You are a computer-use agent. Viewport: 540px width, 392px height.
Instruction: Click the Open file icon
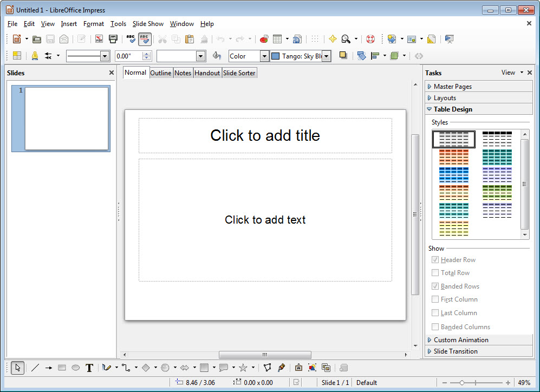tap(37, 39)
